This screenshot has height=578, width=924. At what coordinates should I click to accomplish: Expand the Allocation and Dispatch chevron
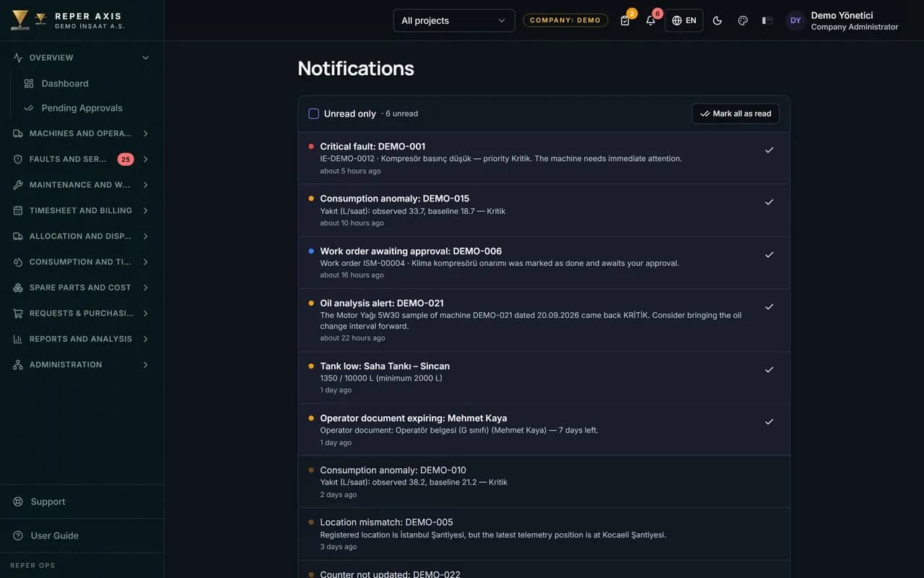tap(146, 236)
